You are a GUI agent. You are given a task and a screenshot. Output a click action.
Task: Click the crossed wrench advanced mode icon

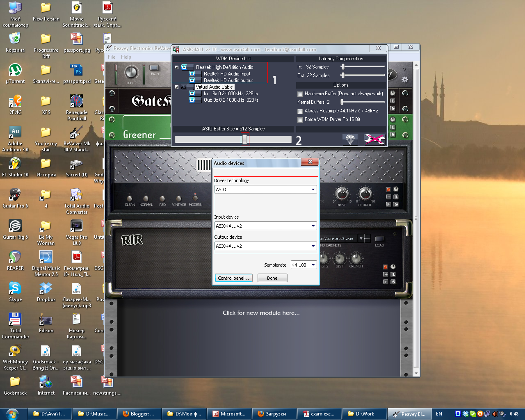tap(374, 140)
